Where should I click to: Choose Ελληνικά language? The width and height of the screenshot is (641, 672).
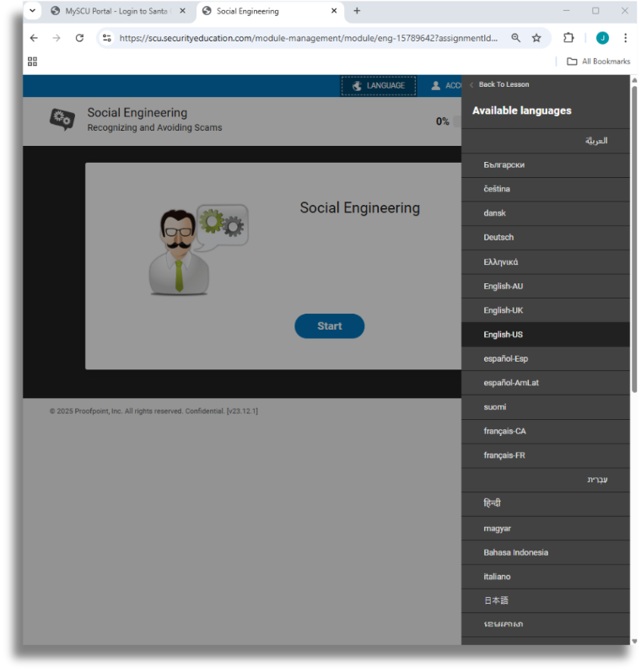546,262
